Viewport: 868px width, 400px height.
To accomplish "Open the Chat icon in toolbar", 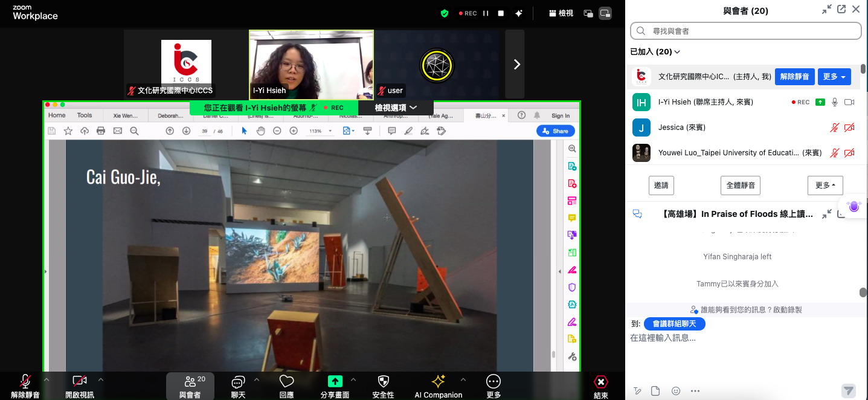I will tap(238, 381).
